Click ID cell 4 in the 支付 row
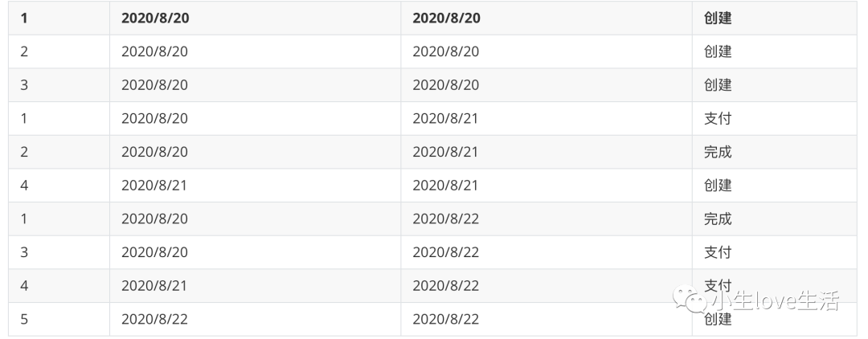The width and height of the screenshot is (868, 339). (24, 285)
